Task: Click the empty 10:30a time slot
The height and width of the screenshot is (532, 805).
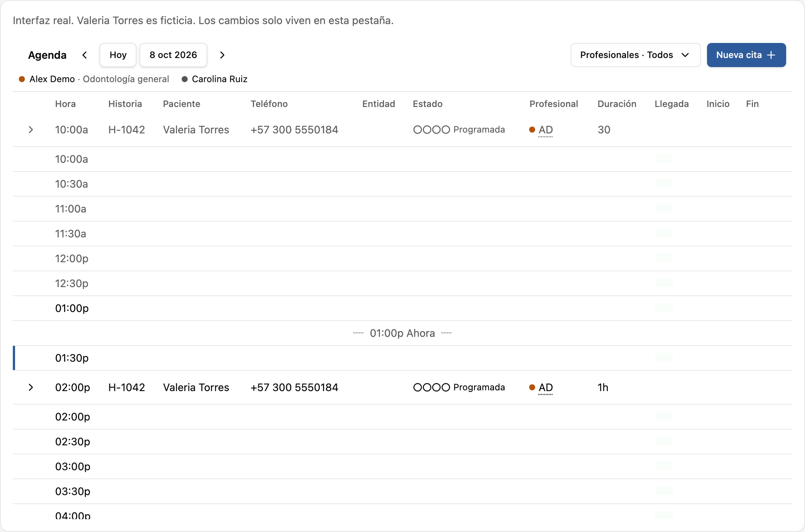Action: point(402,184)
